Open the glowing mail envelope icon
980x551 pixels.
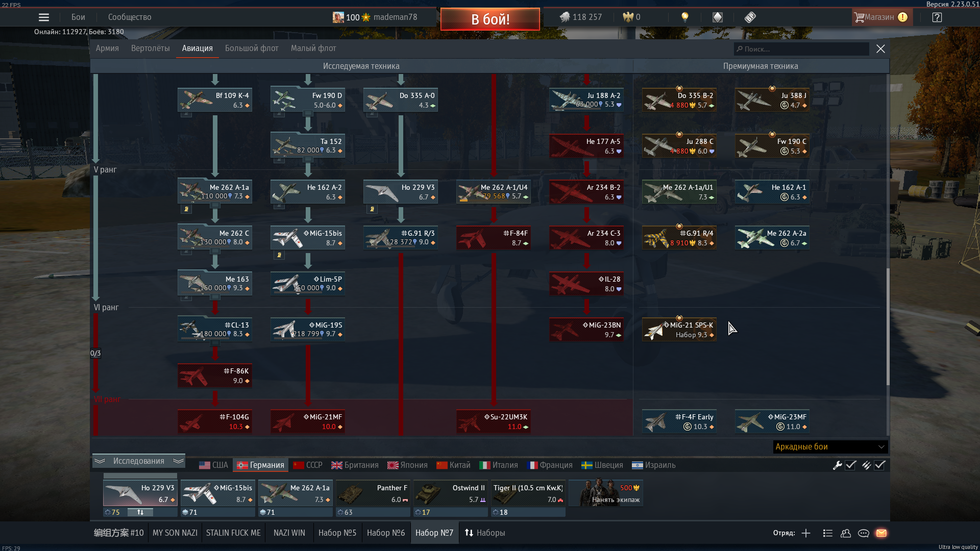(881, 533)
